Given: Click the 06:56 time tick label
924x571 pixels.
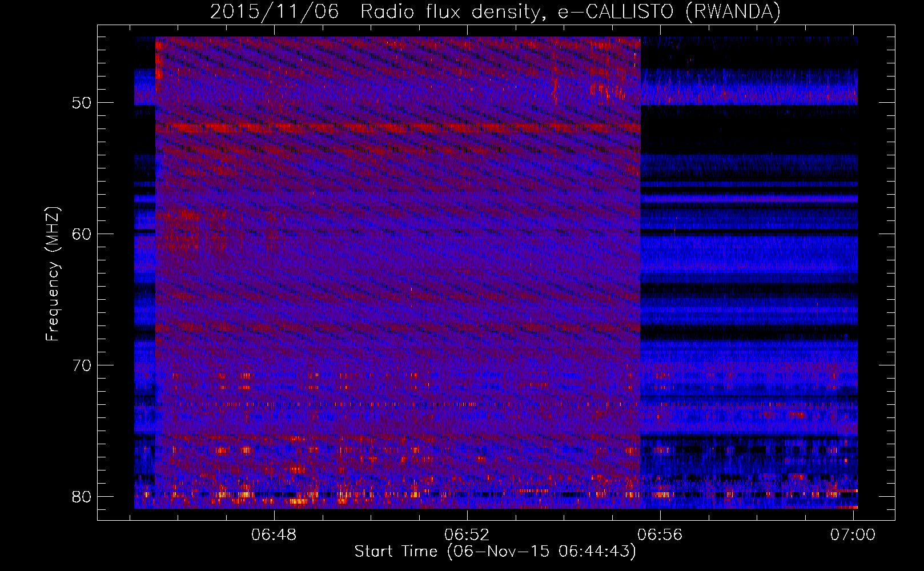Looking at the screenshot, I should [x=660, y=534].
